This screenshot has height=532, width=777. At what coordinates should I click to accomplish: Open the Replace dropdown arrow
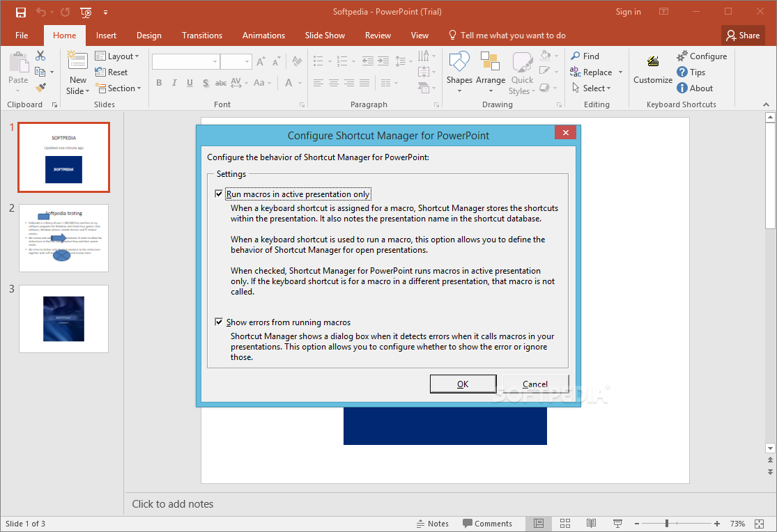(620, 72)
